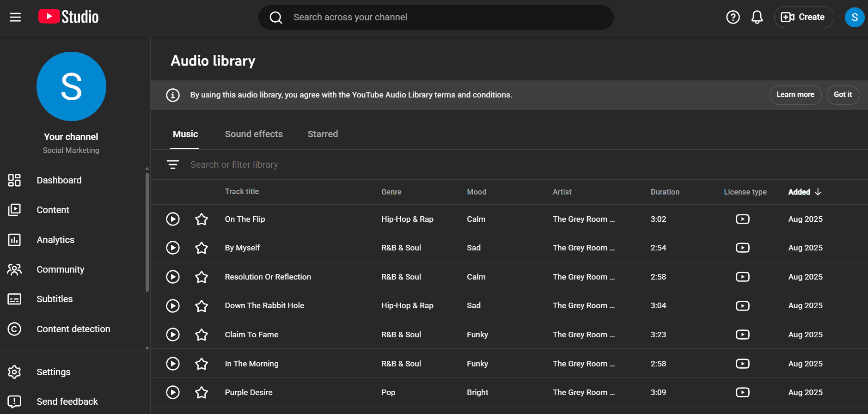Click license icon for Down The Rabbit Hole
The image size is (868, 414).
(x=743, y=305)
